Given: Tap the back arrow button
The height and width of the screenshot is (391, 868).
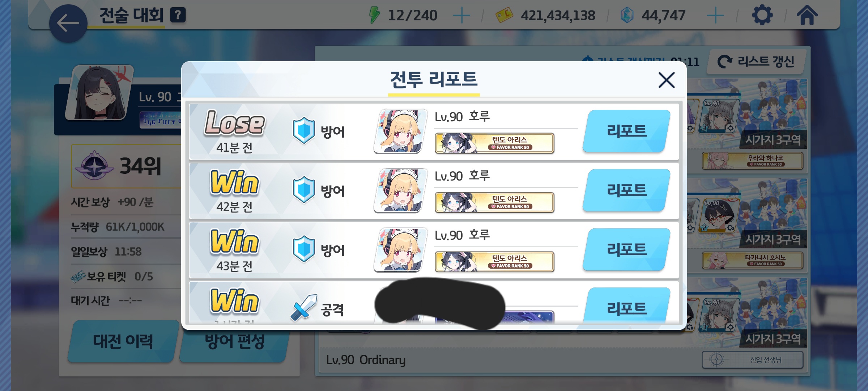Looking at the screenshot, I should click(x=68, y=24).
